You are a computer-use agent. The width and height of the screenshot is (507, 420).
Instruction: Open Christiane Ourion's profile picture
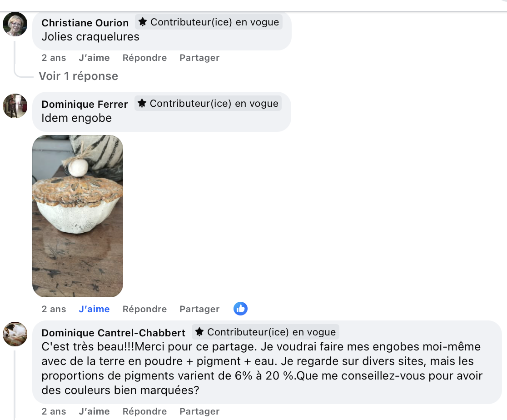[15, 24]
